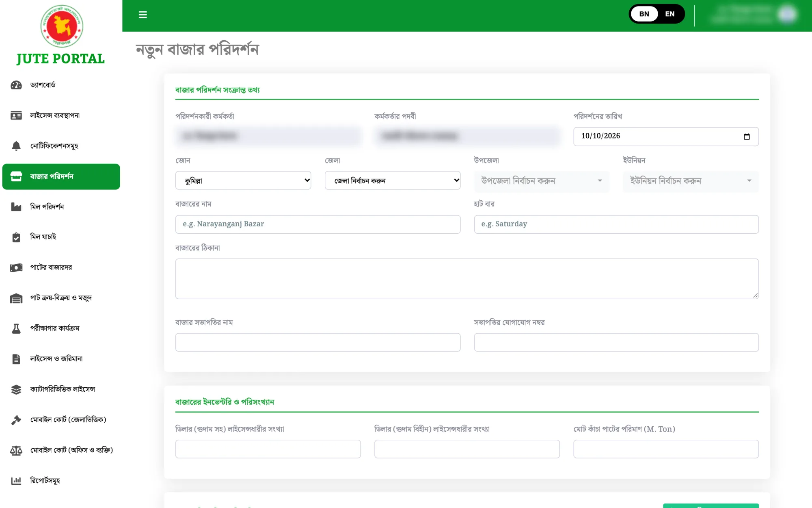Click the ডিলার (গুদাম বিহীন) license count field
The image size is (812, 508).
coord(467,449)
